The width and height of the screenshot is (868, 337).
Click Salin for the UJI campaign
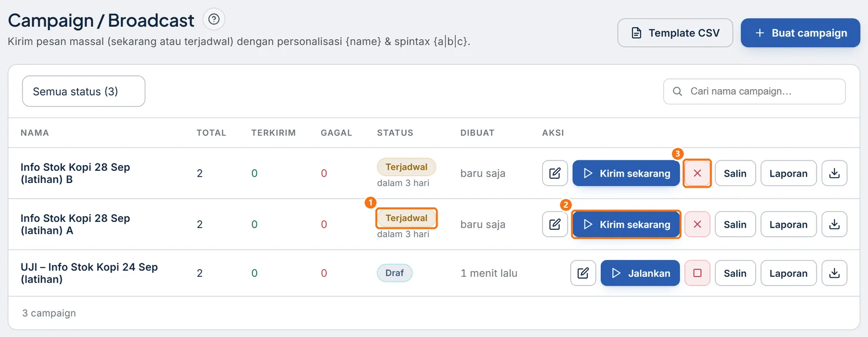(735, 273)
